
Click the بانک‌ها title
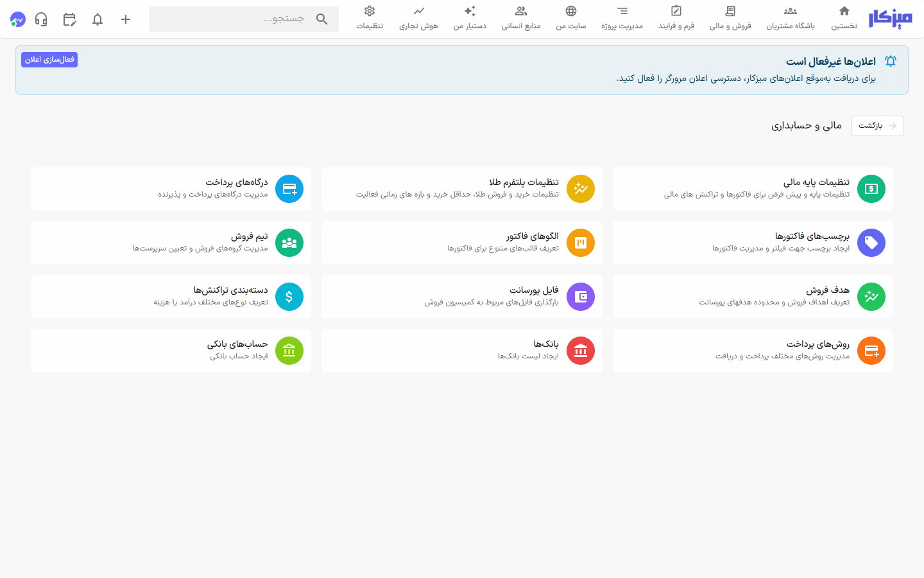pos(546,344)
